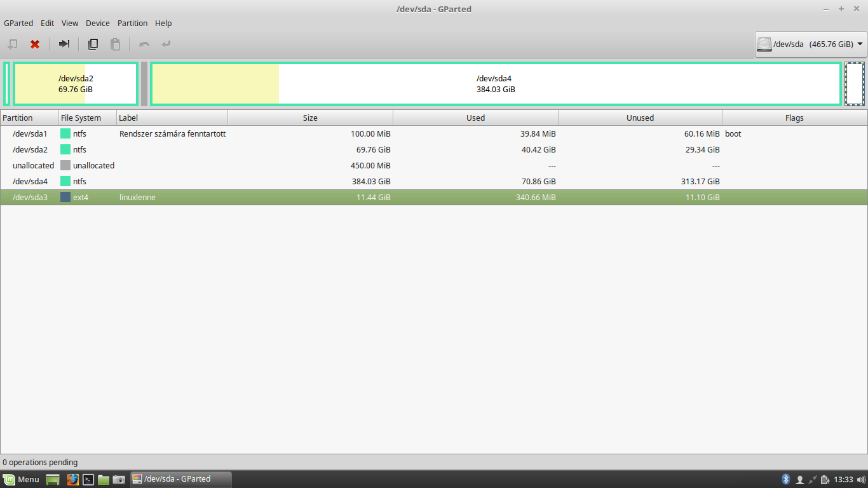Open the GParted menu
The width and height of the screenshot is (868, 488).
(x=18, y=23)
